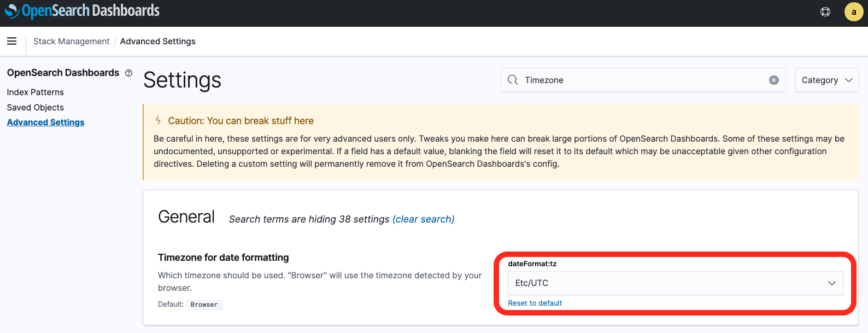Select the Advanced Settings breadcrumb
Image resolution: width=868 pixels, height=333 pixels.
158,42
